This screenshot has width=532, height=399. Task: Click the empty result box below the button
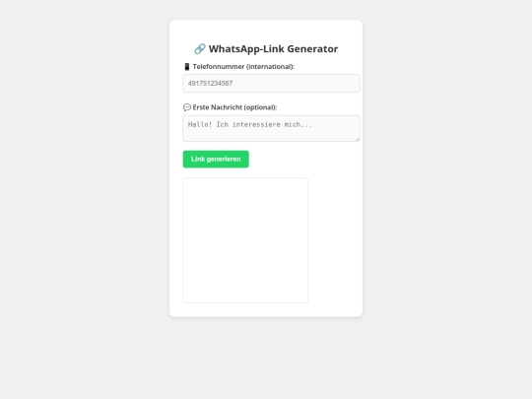point(245,240)
